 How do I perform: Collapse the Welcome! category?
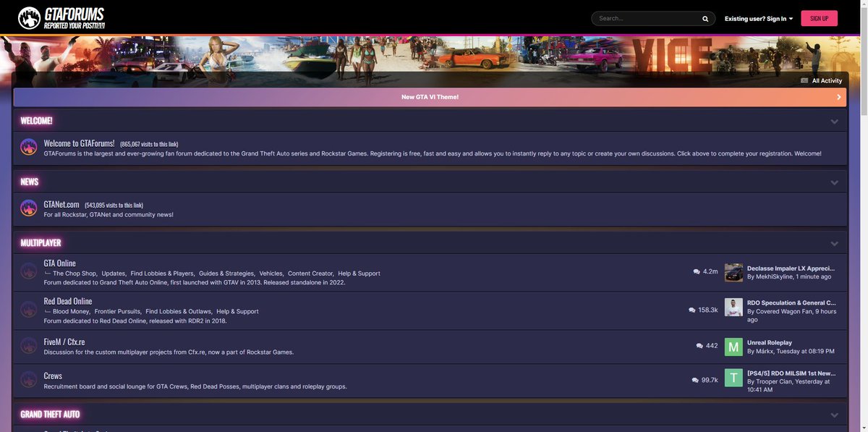pos(834,121)
